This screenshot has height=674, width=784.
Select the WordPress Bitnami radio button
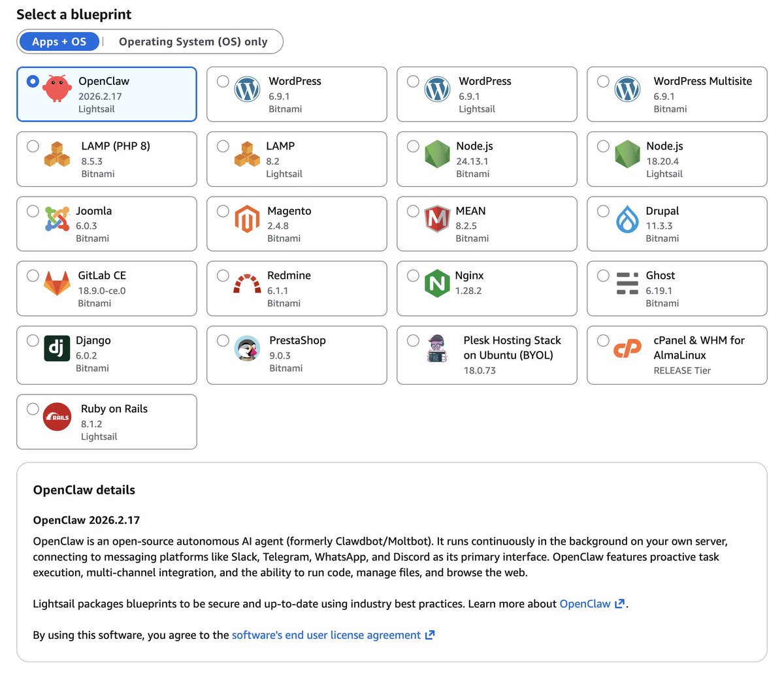click(x=223, y=81)
